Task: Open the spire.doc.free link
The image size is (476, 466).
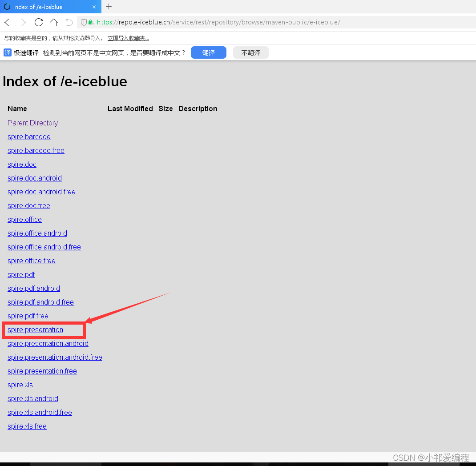Action: pos(29,206)
